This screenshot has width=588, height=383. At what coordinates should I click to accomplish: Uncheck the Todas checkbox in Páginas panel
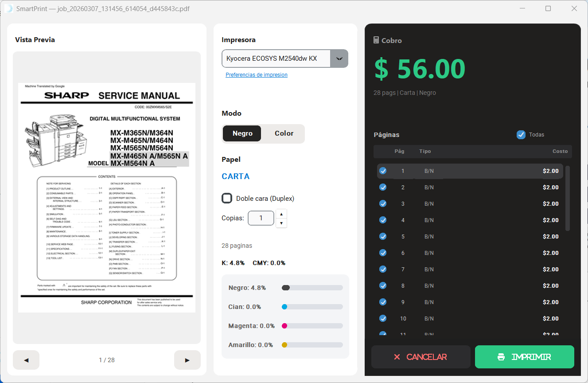[521, 134]
